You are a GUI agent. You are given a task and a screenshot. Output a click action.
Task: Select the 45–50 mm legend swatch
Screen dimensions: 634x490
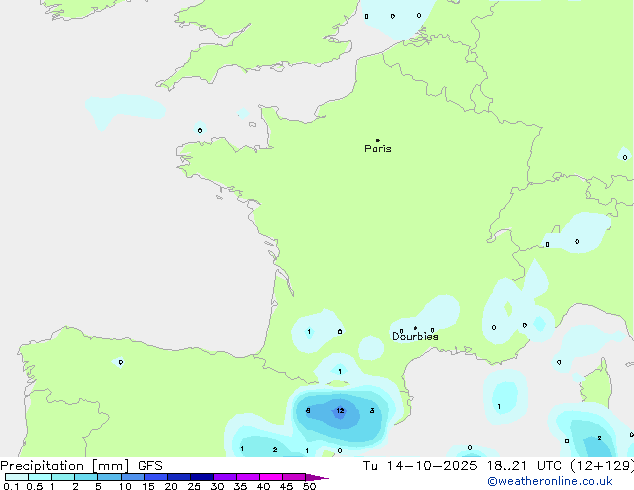294,477
